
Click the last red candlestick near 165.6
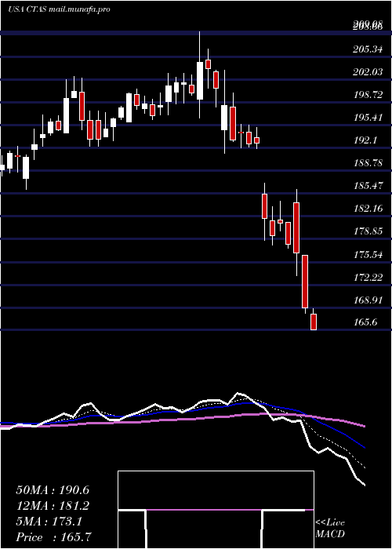(x=314, y=322)
